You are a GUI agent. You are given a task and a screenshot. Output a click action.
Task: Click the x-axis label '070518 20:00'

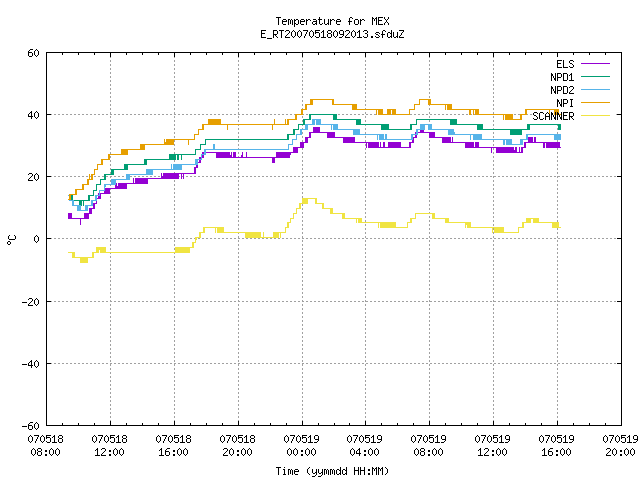[238, 446]
